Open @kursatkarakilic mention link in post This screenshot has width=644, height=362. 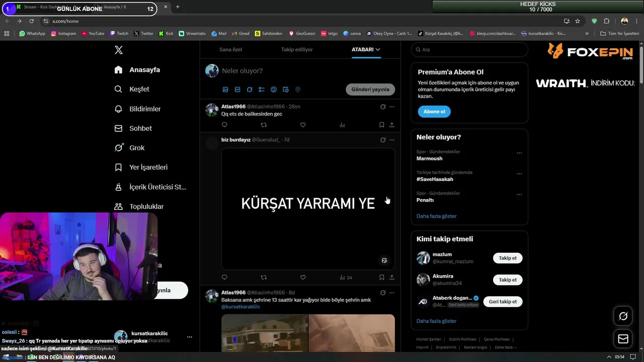240,307
